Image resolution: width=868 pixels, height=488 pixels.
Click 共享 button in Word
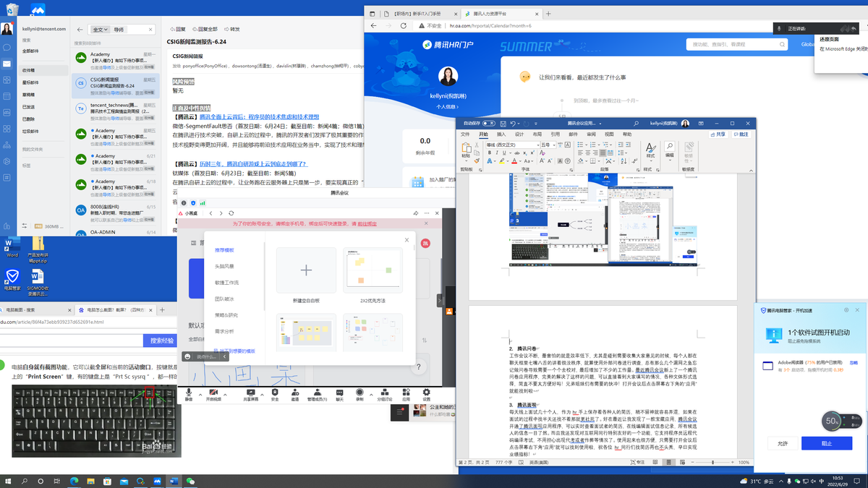coord(718,134)
